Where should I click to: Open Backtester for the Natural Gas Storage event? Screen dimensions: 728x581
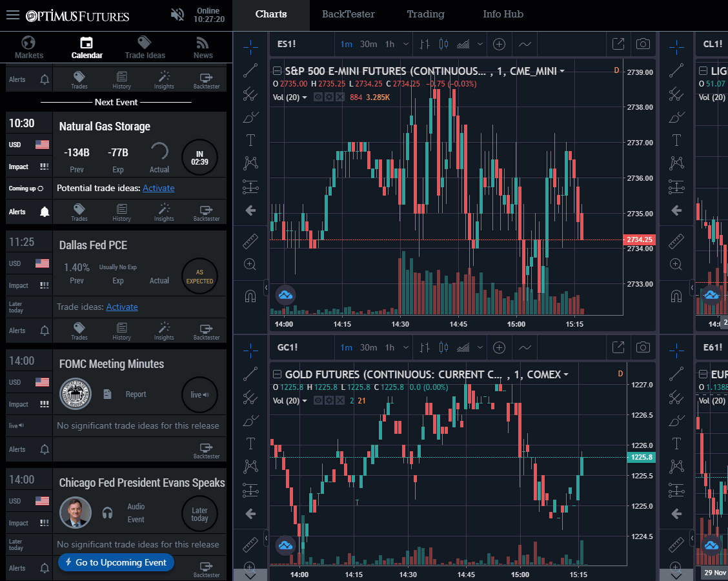pyautogui.click(x=207, y=212)
